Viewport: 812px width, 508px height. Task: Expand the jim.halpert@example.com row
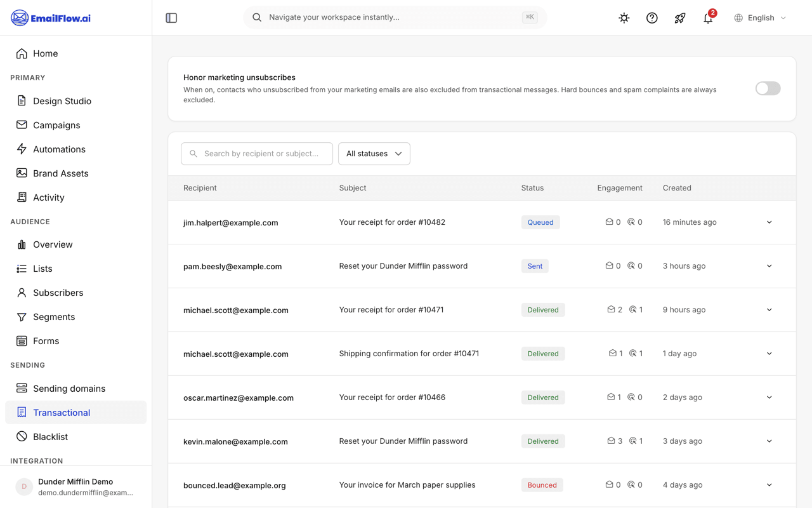pos(769,222)
